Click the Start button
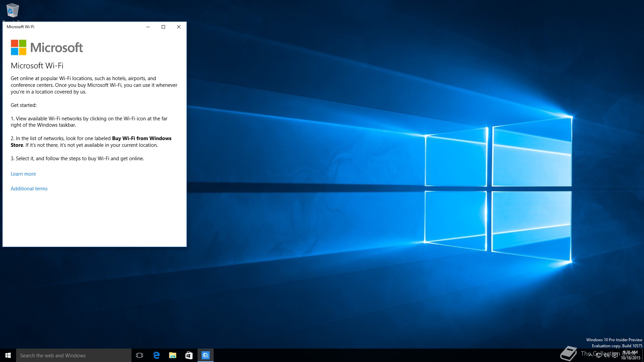 pos(8,355)
